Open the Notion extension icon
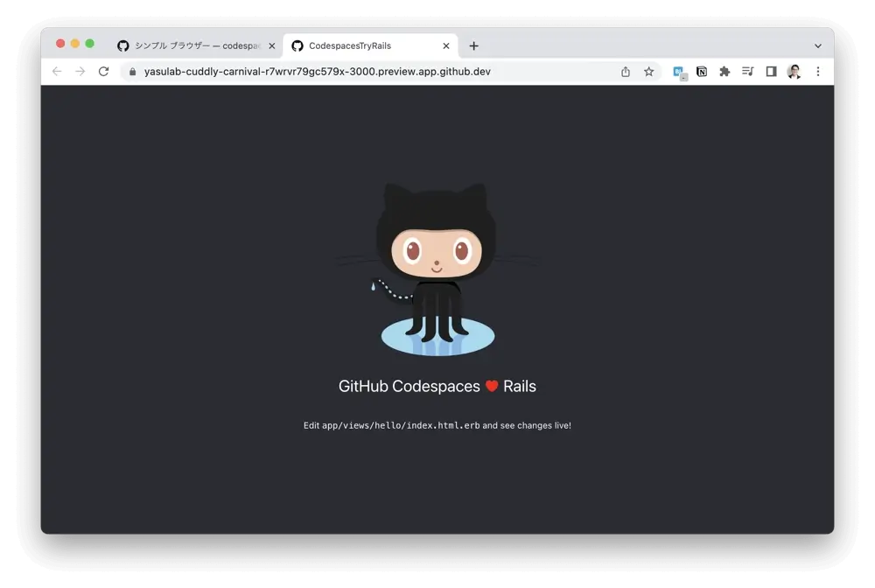 pyautogui.click(x=702, y=72)
